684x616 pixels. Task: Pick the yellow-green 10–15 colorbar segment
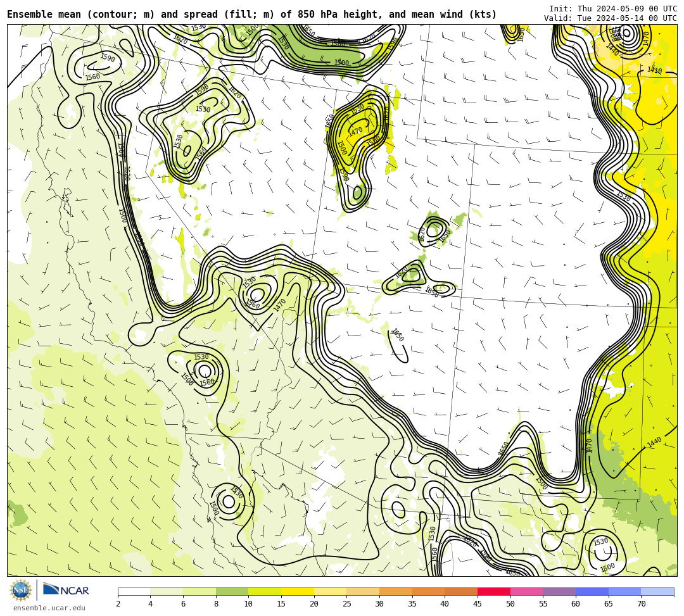265,592
